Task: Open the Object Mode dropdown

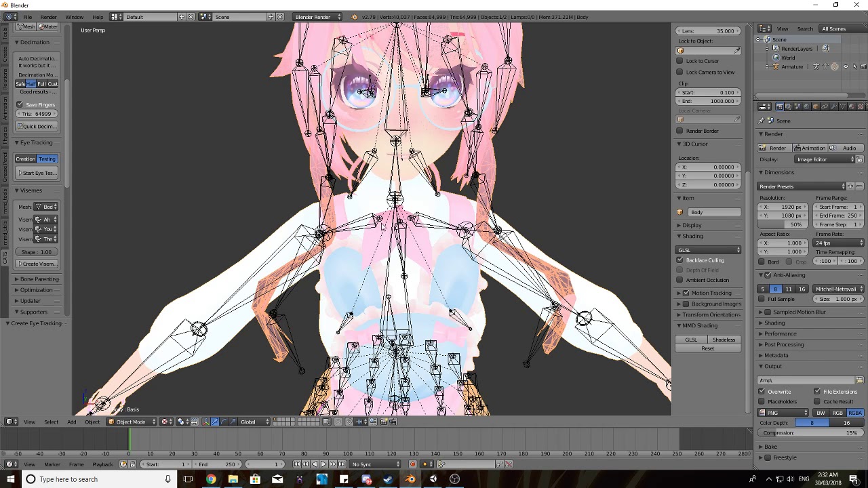Action: pos(130,422)
